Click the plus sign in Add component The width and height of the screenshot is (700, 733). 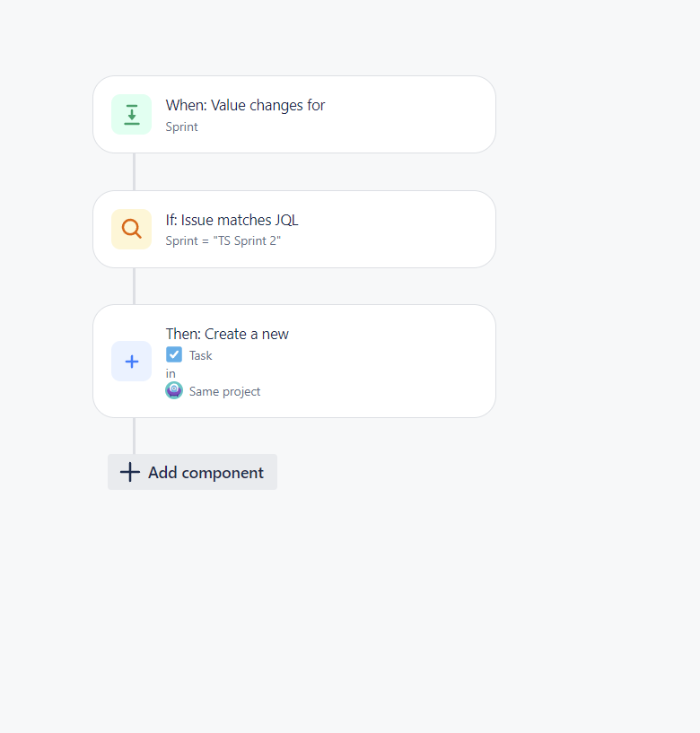(x=130, y=472)
